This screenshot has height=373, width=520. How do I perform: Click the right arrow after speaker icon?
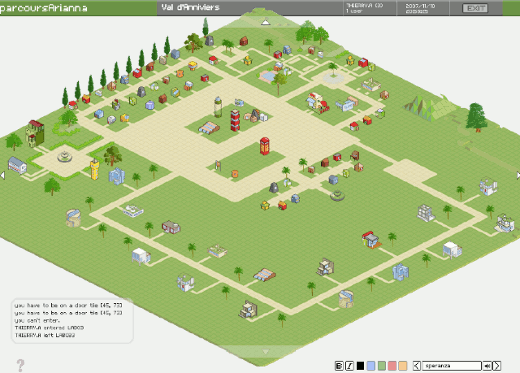tap(496, 366)
